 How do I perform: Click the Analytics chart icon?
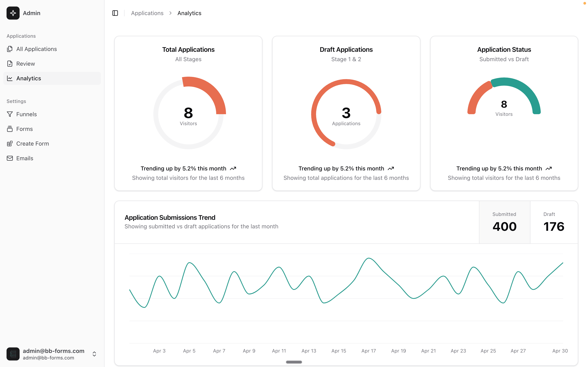[x=10, y=78]
